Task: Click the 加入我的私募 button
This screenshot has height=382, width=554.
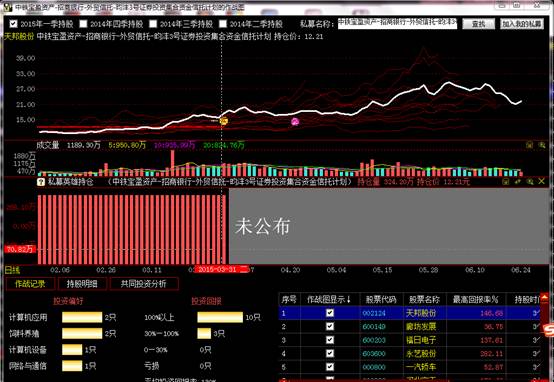Action: pyautogui.click(x=522, y=24)
